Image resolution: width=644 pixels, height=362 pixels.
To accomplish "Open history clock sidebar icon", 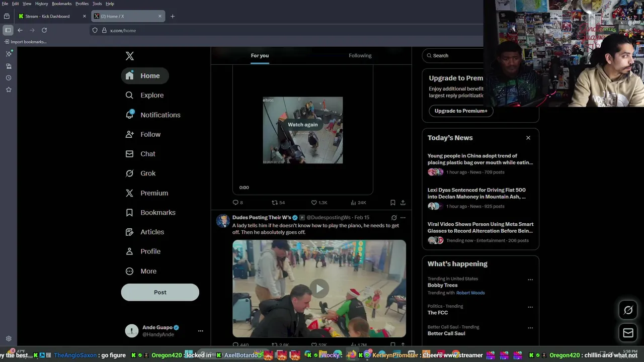I will coord(9,78).
